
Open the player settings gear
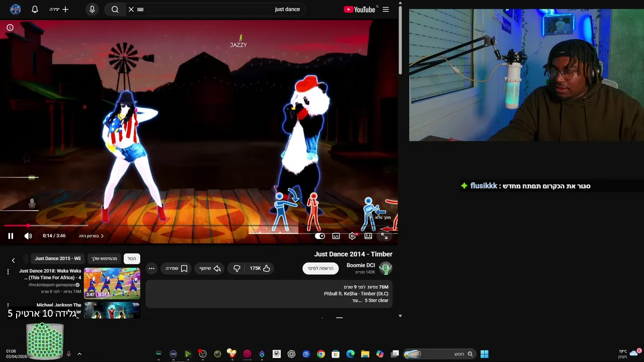tap(352, 236)
